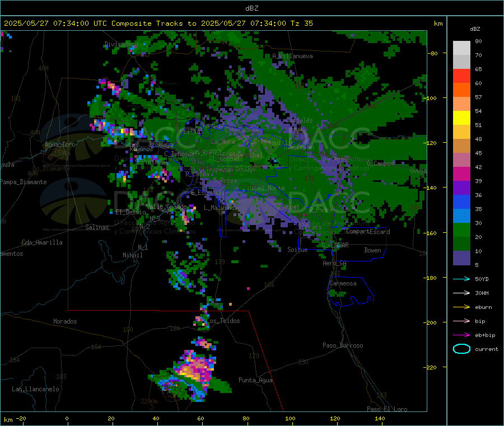504x426 pixels.
Task: Select the slate purple 10-5 dBZ swatch
Action: 461,258
